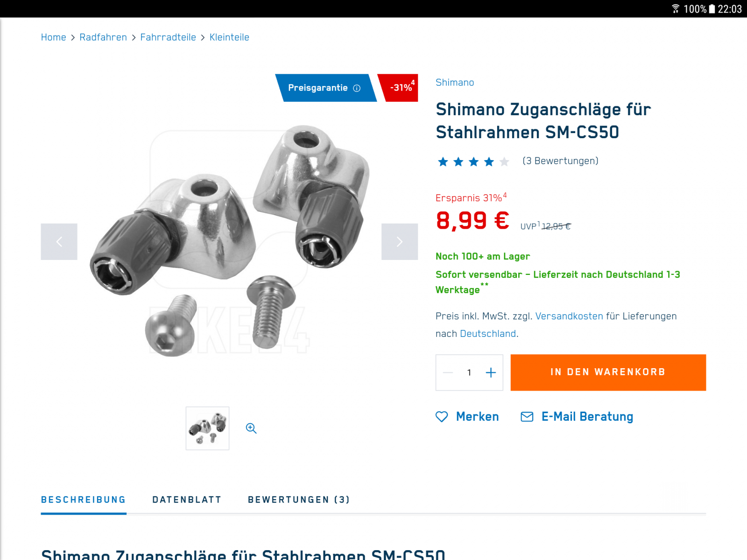Open the Datenblatt tab
Image resolution: width=747 pixels, height=560 pixels.
187,500
